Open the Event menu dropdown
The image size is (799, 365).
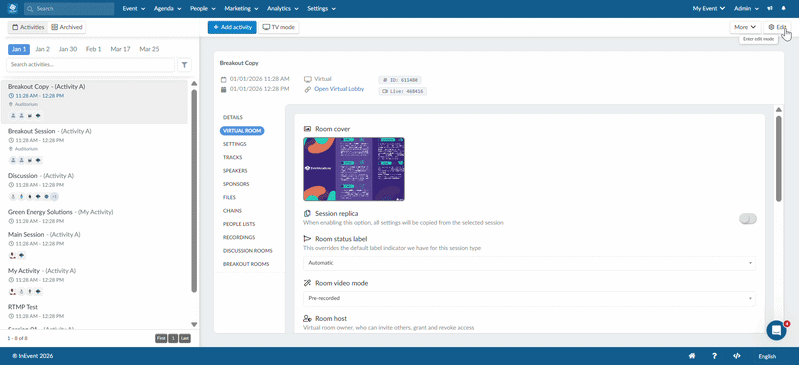[x=134, y=9]
